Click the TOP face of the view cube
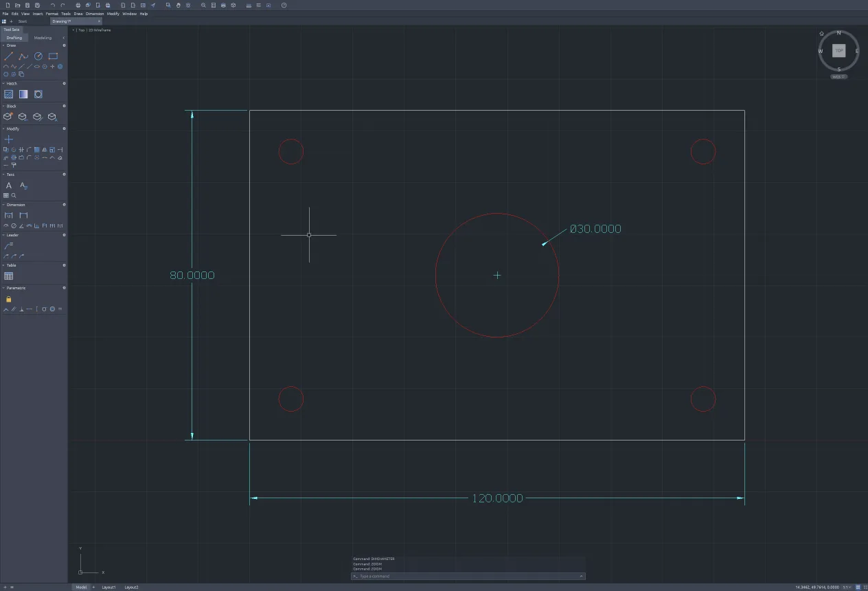 click(838, 50)
